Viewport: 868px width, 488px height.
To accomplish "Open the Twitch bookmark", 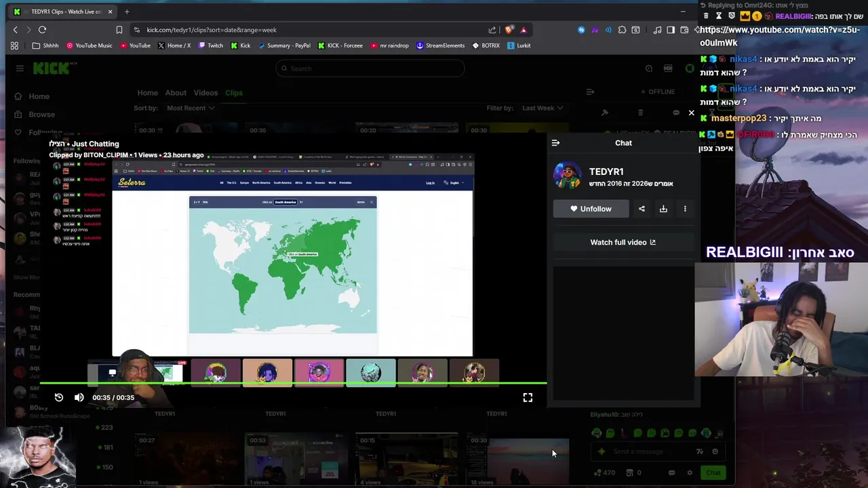I will [x=210, y=45].
